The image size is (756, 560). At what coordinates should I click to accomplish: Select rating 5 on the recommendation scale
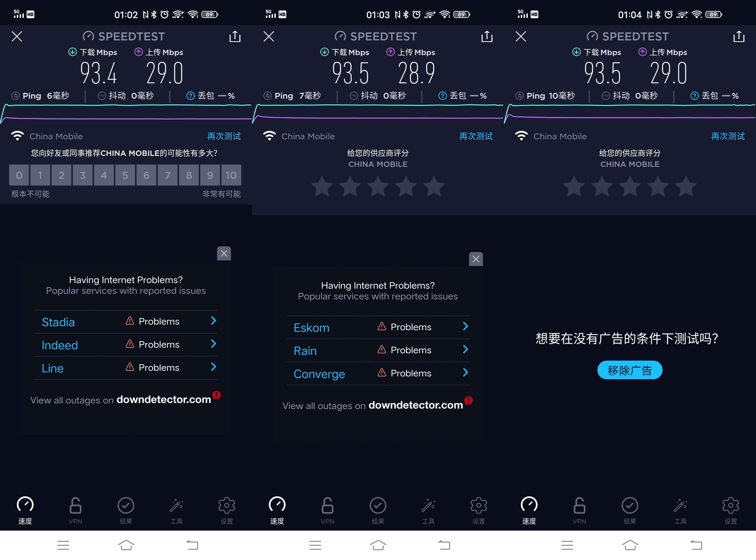tap(125, 175)
